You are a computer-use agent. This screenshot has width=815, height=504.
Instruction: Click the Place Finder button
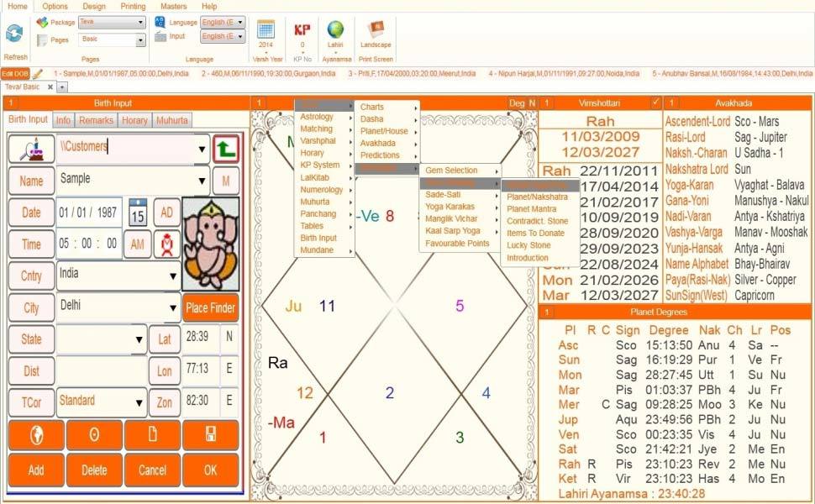point(211,307)
